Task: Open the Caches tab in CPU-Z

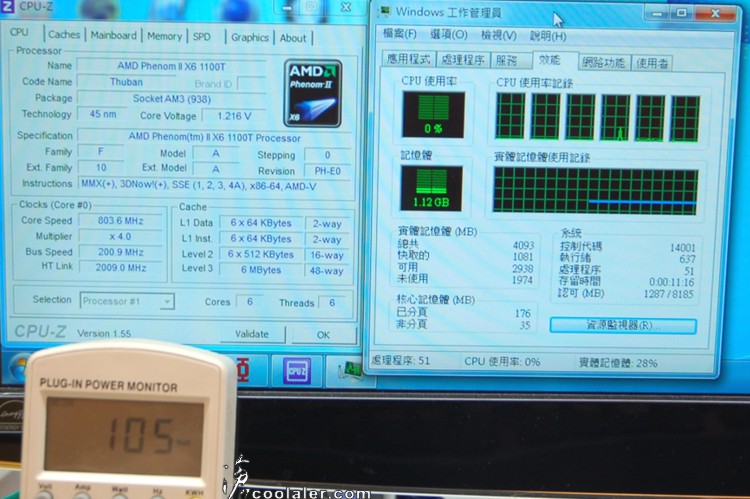Action: pyautogui.click(x=64, y=34)
